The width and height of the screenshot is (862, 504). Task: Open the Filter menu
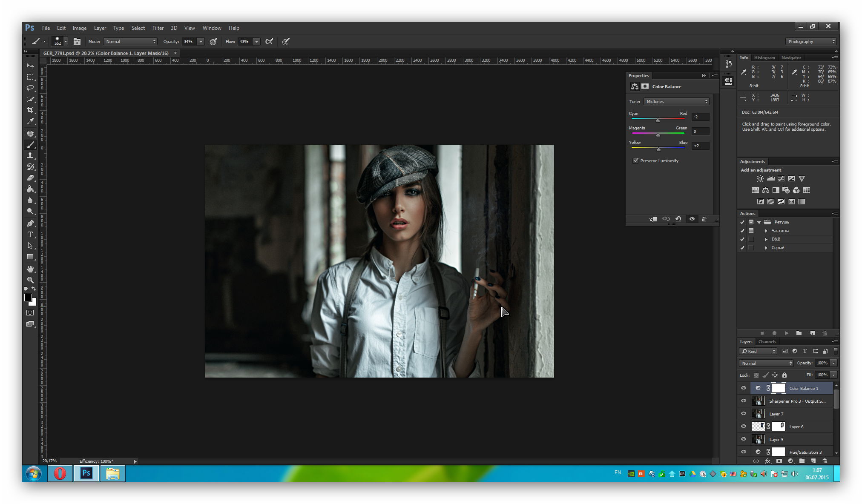158,28
